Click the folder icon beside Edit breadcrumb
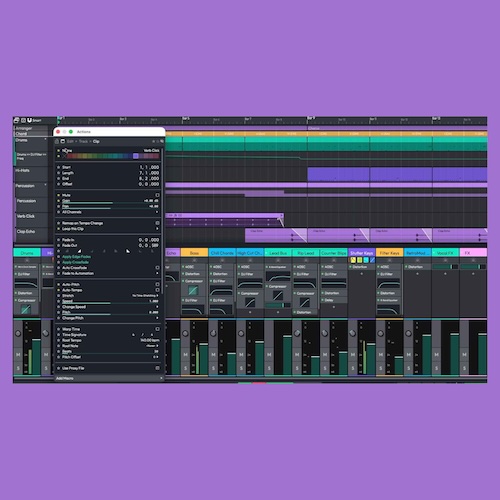Viewport: 500px width, 500px height. click(62, 141)
